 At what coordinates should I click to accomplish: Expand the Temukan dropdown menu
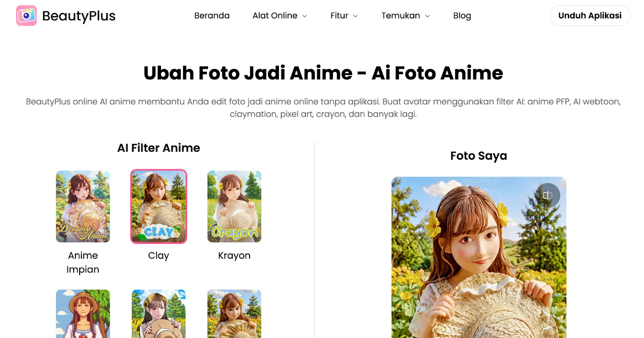(x=406, y=16)
